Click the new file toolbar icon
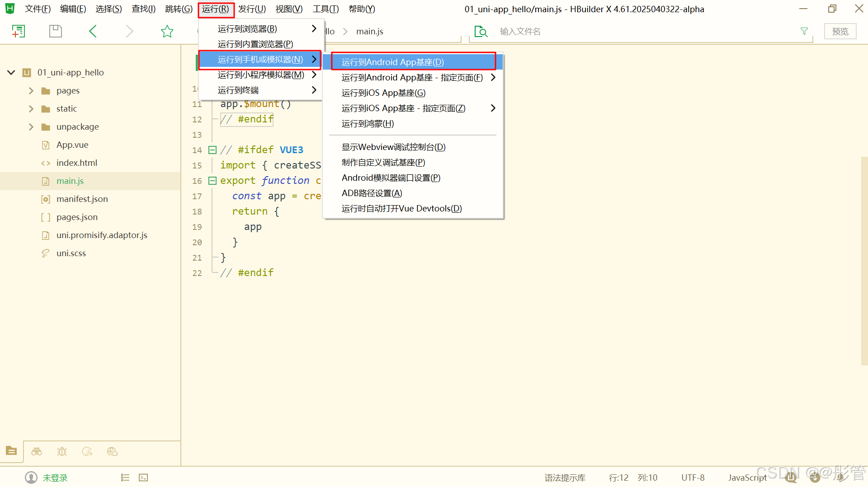Image resolution: width=868 pixels, height=487 pixels. point(18,31)
